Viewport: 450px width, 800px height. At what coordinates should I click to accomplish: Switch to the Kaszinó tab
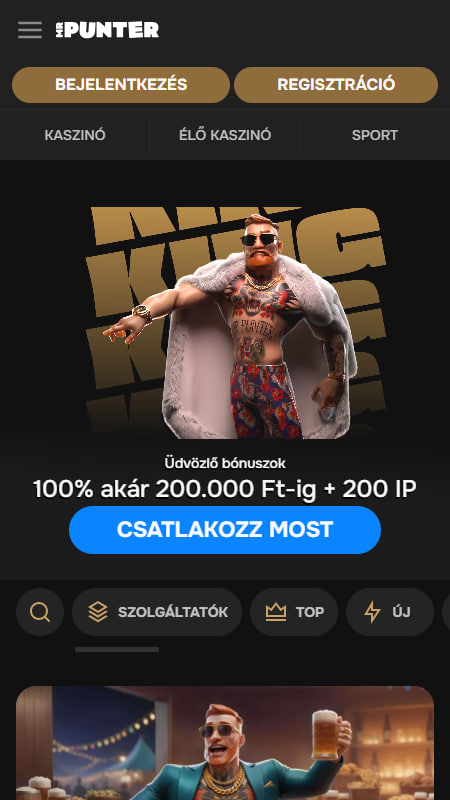(x=75, y=135)
